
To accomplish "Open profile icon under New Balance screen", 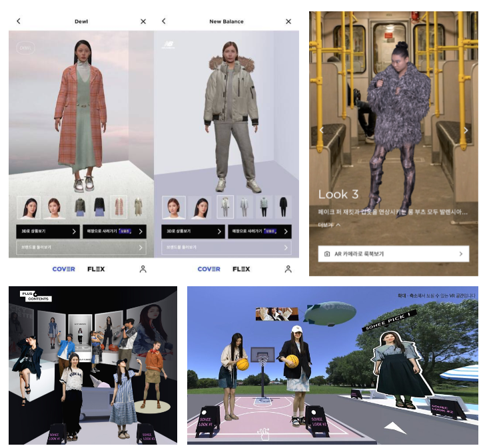I will pyautogui.click(x=288, y=269).
